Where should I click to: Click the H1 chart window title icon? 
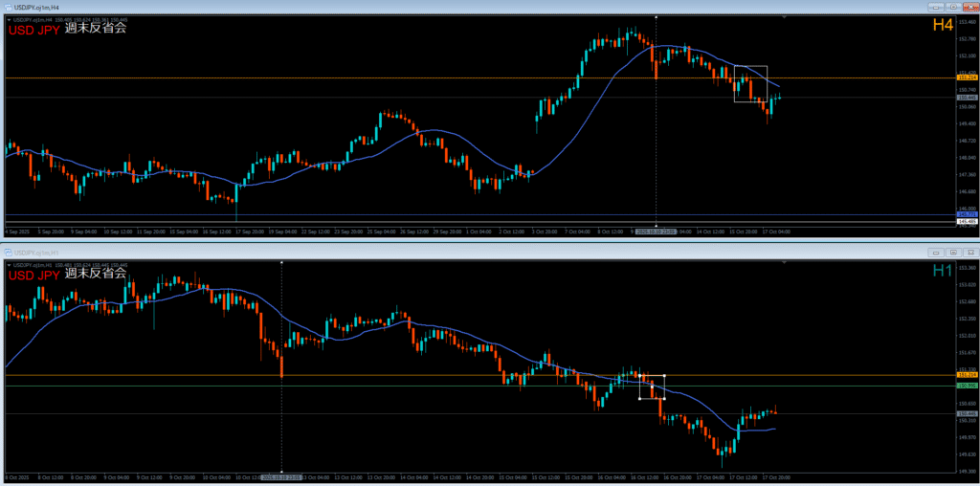pyautogui.click(x=9, y=252)
